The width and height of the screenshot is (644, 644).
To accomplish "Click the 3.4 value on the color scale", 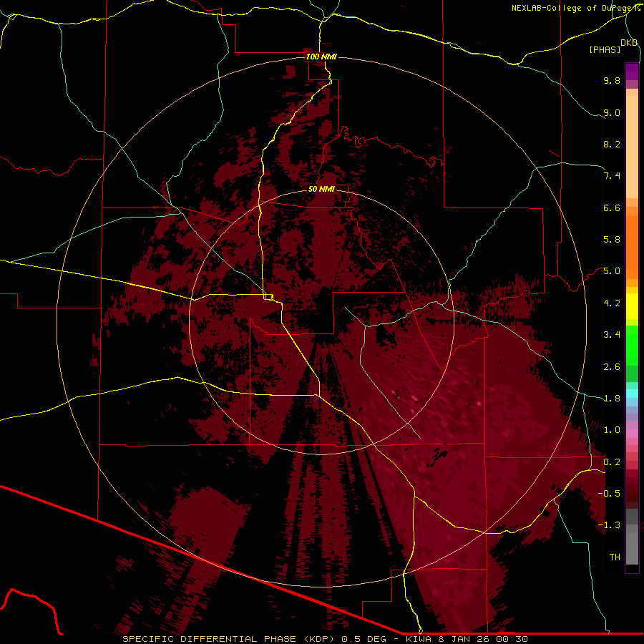I will 612,335.
